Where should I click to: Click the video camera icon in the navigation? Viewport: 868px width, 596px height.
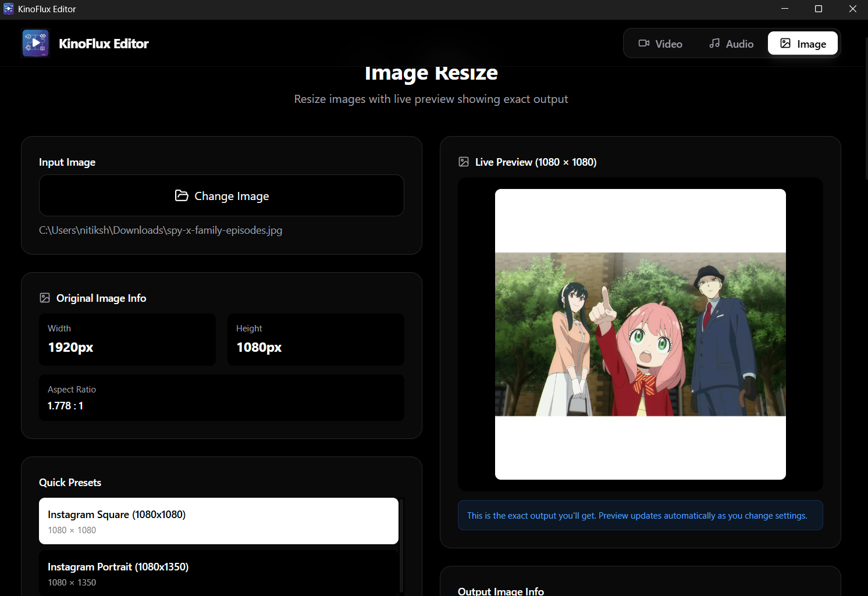tap(643, 44)
